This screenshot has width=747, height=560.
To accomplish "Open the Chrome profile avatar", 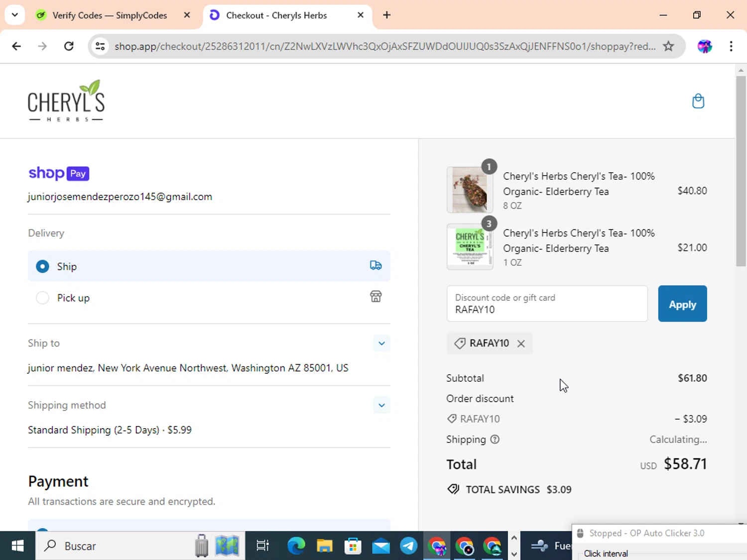I will 705,46.
